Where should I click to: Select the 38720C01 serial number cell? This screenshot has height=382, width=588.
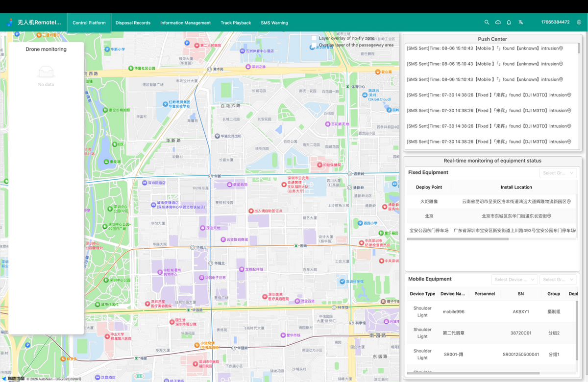pyautogui.click(x=520, y=333)
